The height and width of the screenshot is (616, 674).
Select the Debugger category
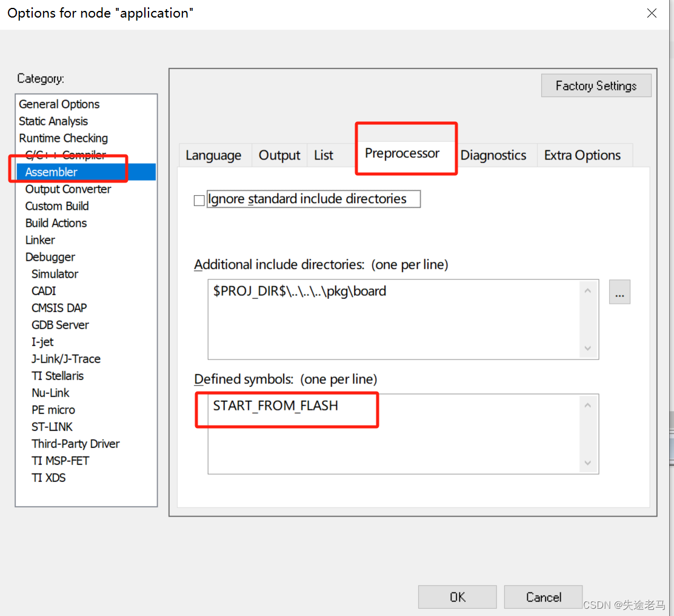tap(50, 256)
